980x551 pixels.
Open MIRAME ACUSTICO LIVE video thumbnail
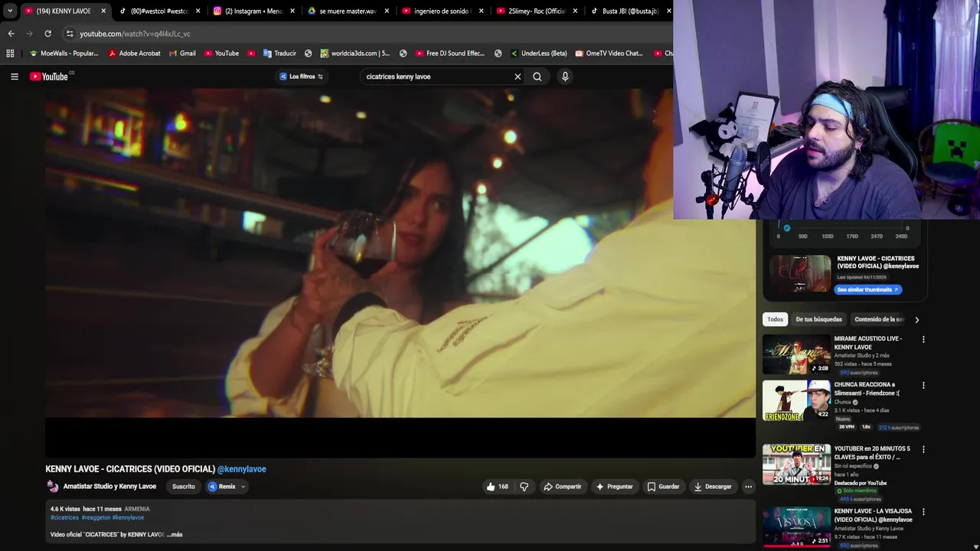(x=796, y=354)
